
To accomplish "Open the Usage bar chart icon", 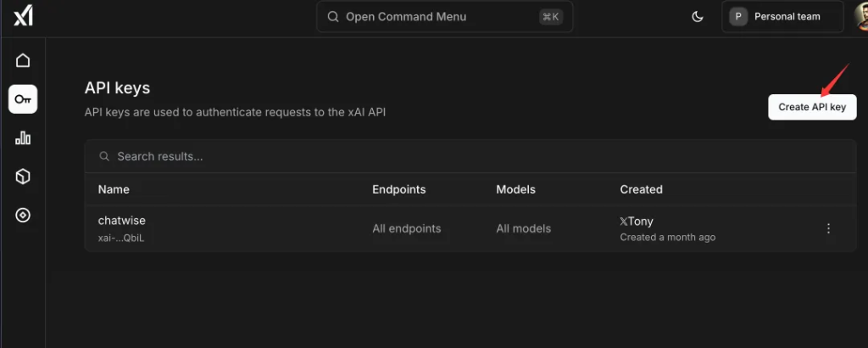I will (x=23, y=138).
